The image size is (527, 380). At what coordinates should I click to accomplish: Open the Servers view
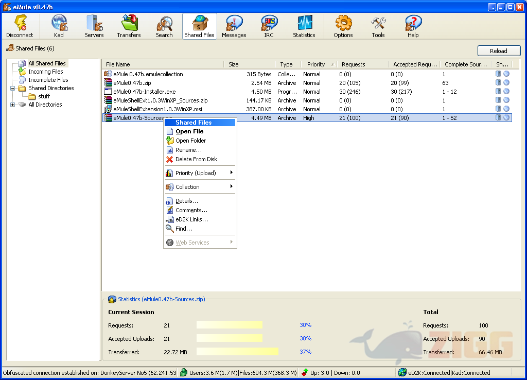(x=94, y=26)
